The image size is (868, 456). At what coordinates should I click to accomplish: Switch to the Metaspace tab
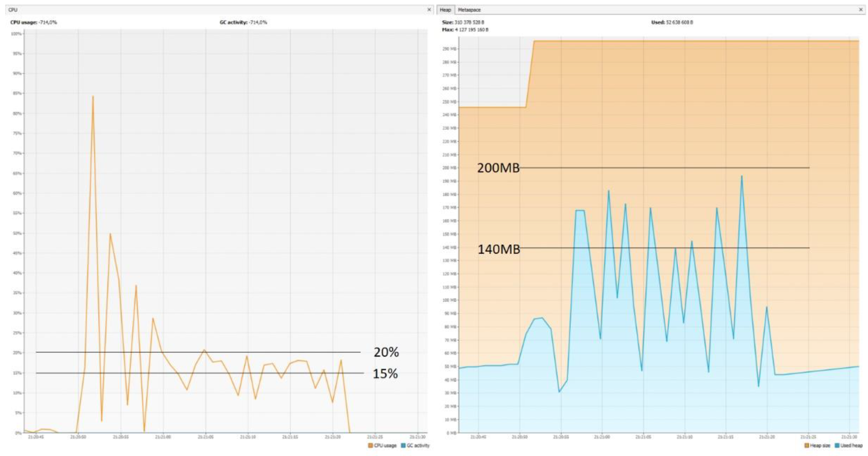(469, 10)
